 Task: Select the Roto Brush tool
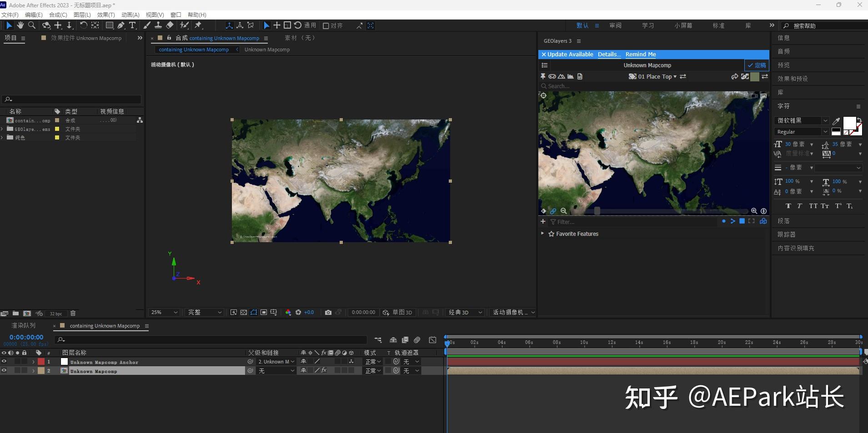click(184, 25)
